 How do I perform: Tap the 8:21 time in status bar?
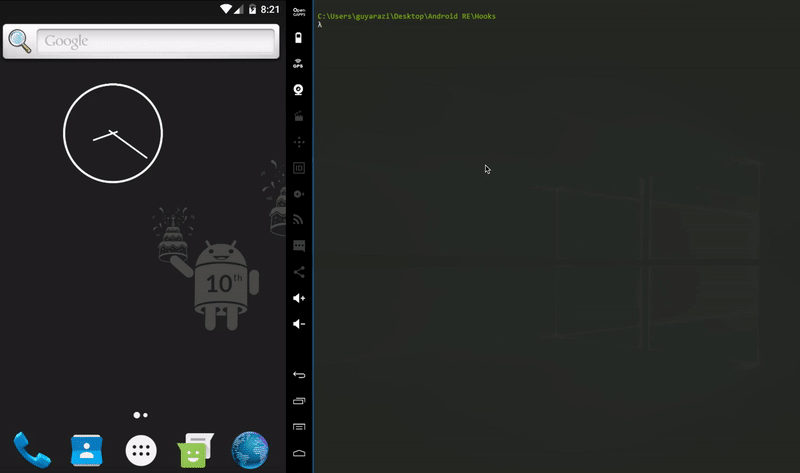point(270,10)
